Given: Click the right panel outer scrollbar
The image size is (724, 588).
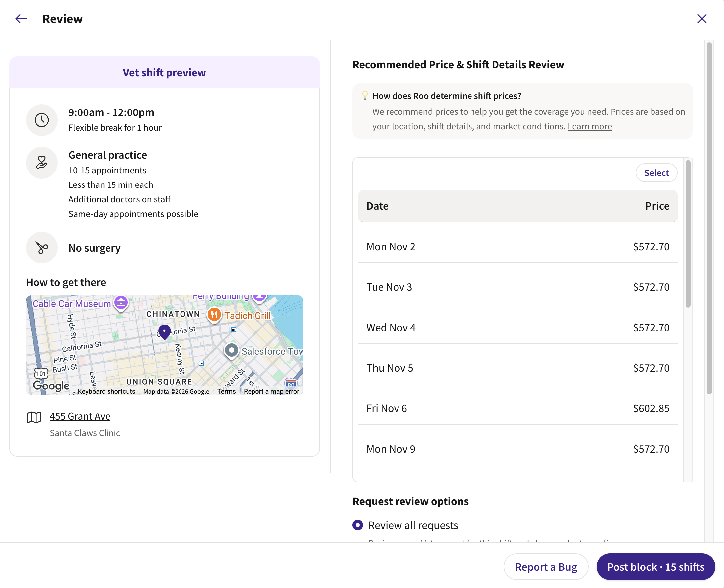Looking at the screenshot, I should click(709, 218).
